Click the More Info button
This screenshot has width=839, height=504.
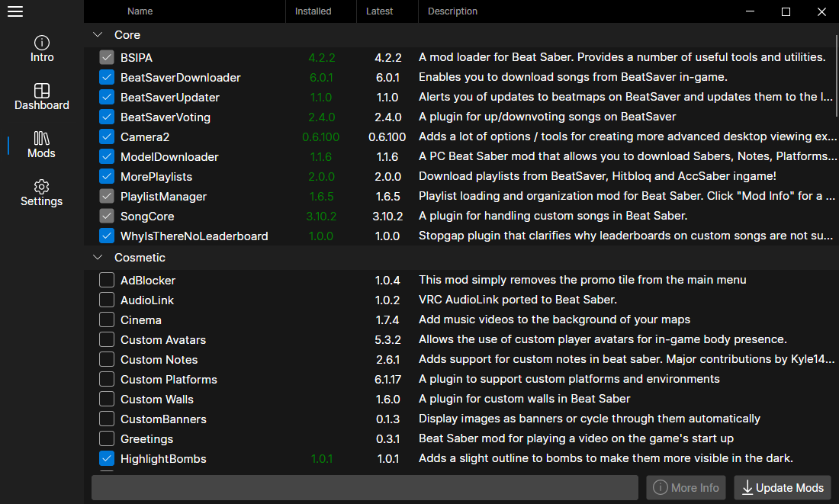point(686,487)
